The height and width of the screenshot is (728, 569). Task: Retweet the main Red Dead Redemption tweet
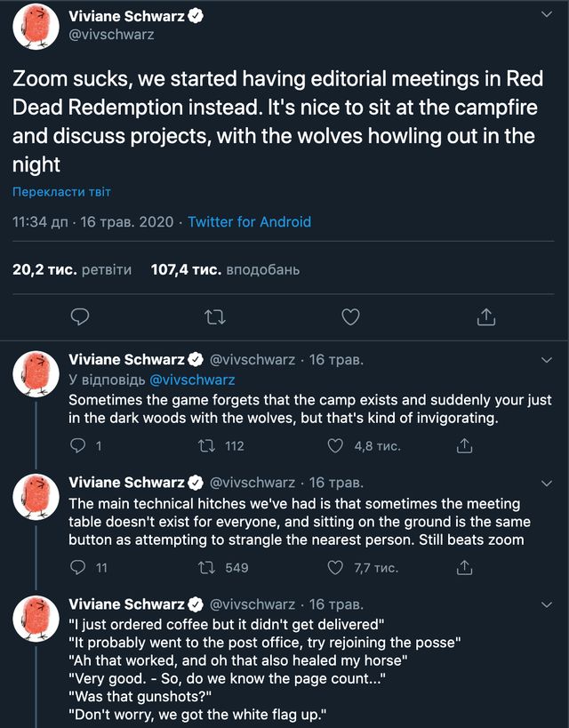(215, 316)
